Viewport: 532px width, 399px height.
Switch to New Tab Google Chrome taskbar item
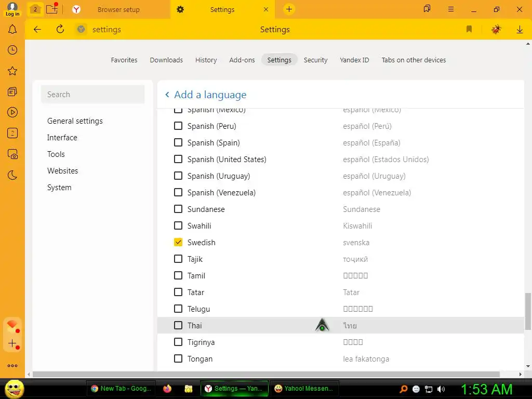[x=122, y=389]
